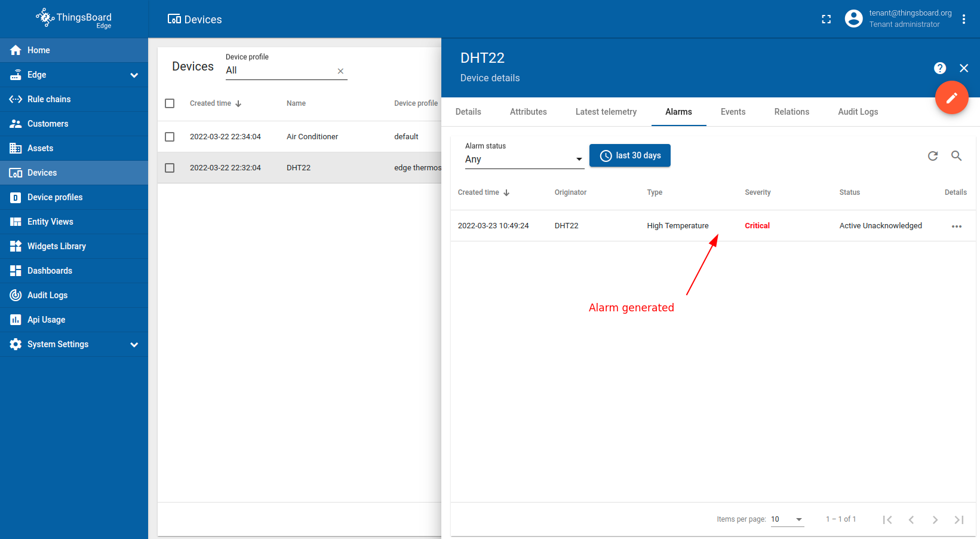Open the Events tab
This screenshot has width=980, height=539.
[x=733, y=112]
